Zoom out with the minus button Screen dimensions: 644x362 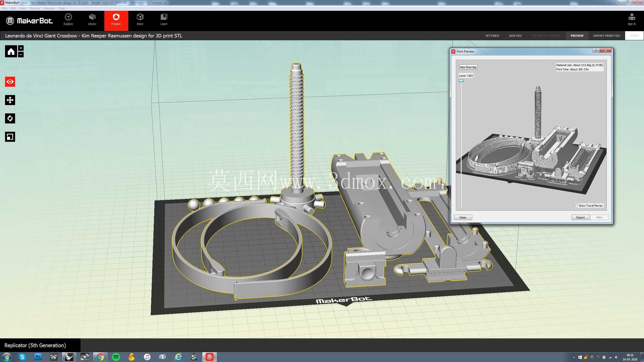tap(21, 54)
